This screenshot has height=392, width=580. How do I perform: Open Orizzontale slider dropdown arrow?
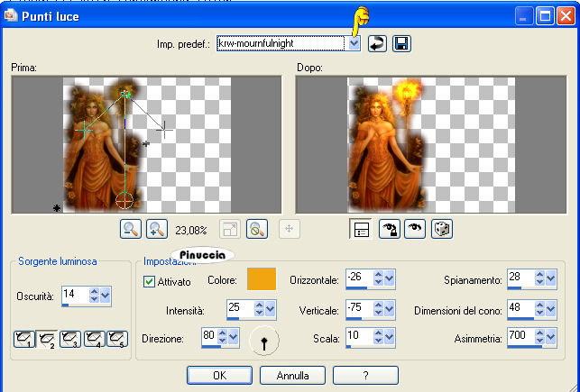pos(389,278)
